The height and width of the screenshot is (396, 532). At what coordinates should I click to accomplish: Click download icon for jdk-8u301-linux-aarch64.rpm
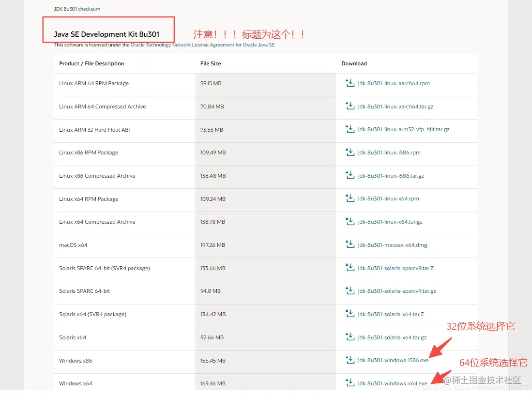click(350, 83)
